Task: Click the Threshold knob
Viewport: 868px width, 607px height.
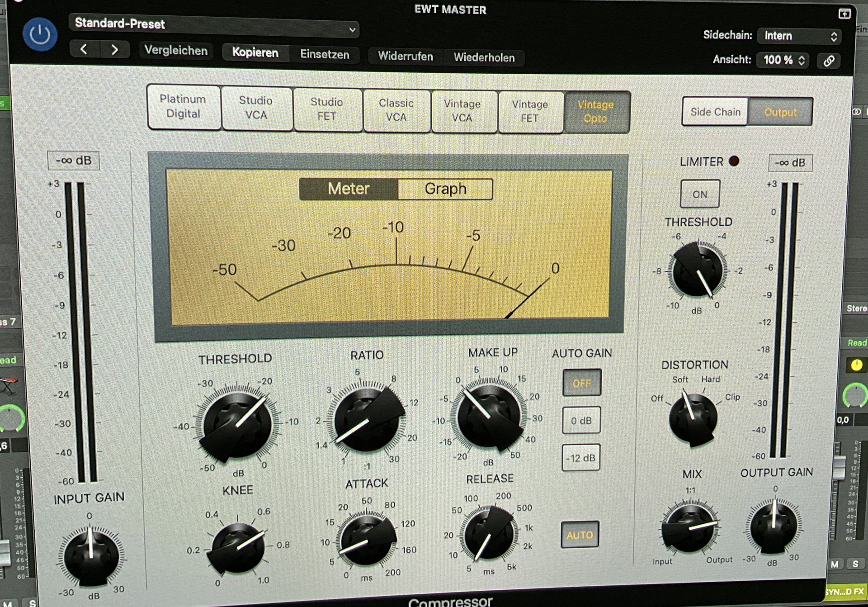Action: pyautogui.click(x=237, y=425)
